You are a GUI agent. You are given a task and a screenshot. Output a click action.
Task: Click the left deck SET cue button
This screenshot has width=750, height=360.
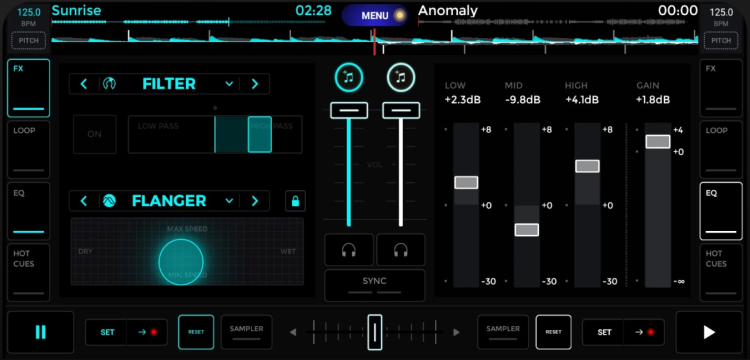pos(107,332)
